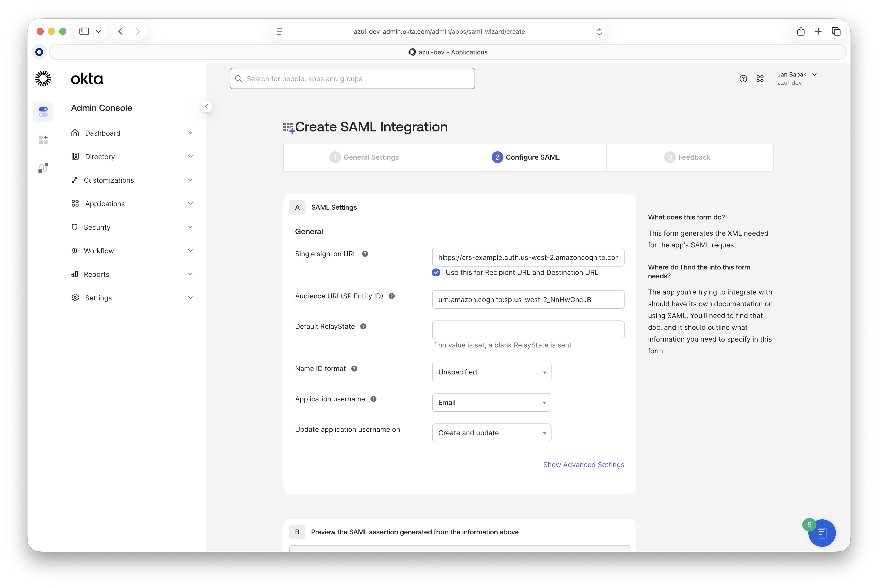This screenshot has height=588, width=878.
Task: Click help icon beside Default RelayState
Action: click(363, 327)
